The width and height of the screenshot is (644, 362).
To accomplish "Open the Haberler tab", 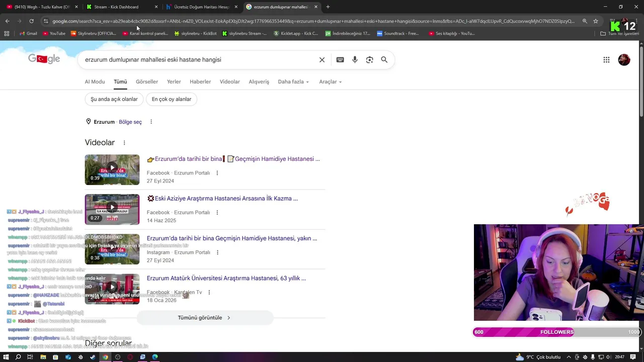I will (x=200, y=82).
